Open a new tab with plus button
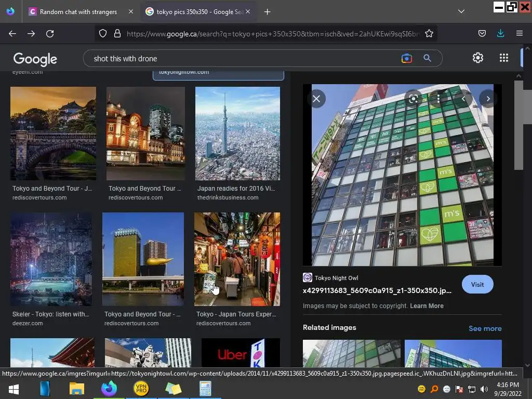Image resolution: width=532 pixels, height=399 pixels. [268, 12]
